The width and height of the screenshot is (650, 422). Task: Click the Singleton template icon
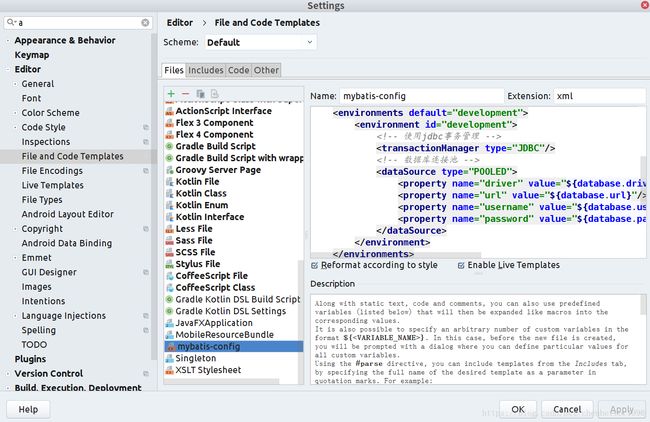point(170,358)
